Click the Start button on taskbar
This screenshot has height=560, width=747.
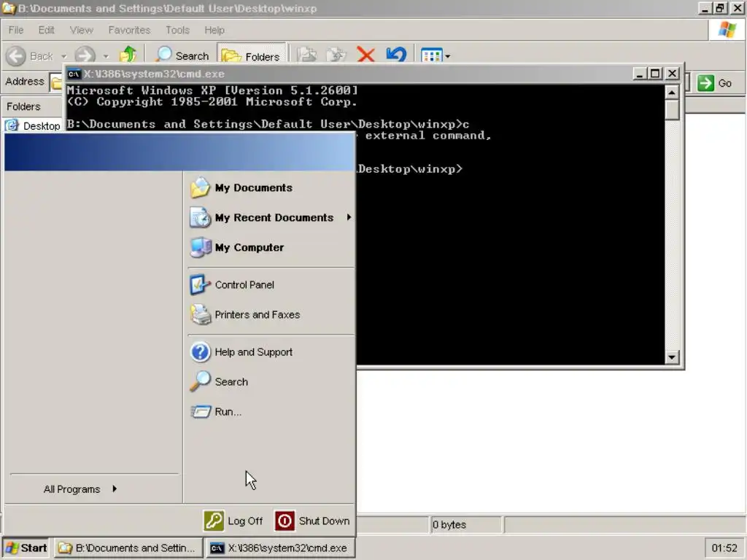click(x=26, y=548)
